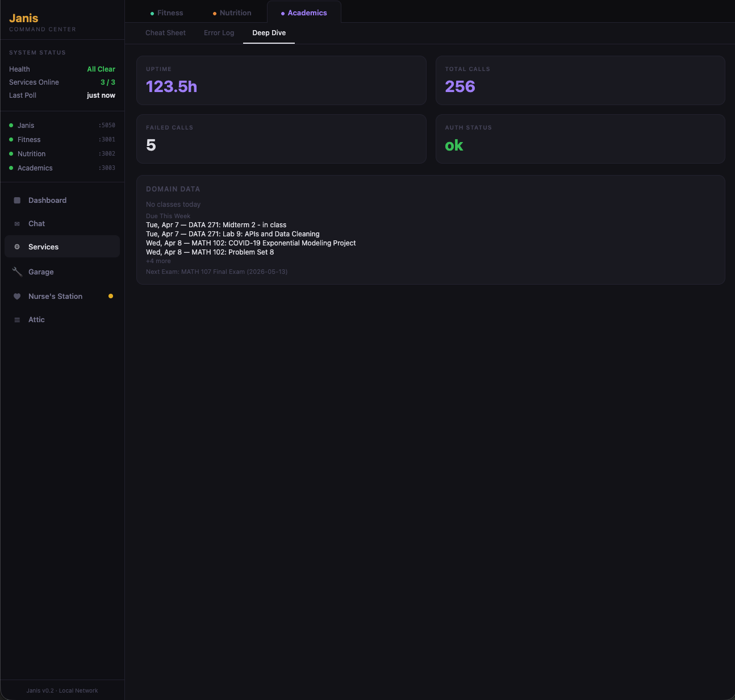
Task: Open the Cheat Sheet sub-tab
Action: coord(165,33)
